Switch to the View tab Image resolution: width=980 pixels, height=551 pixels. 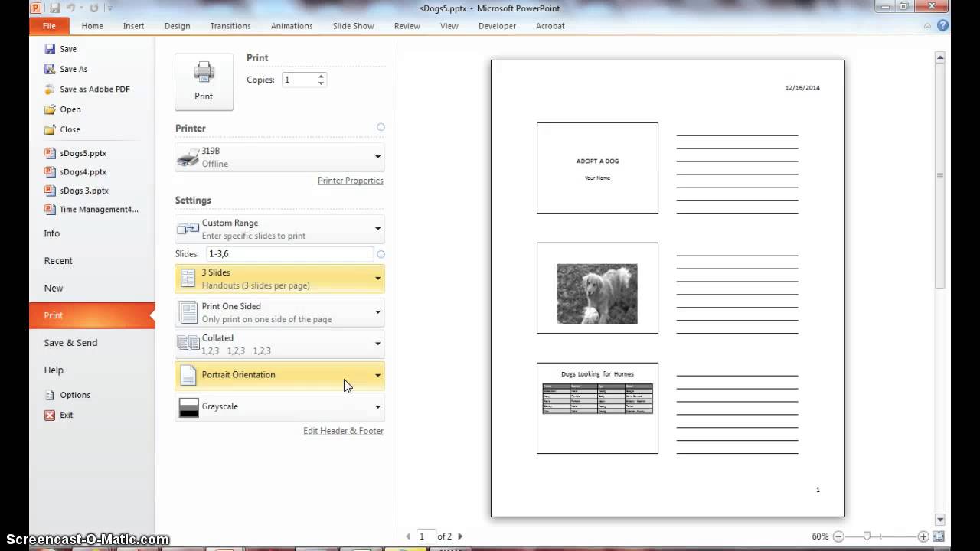tap(449, 26)
